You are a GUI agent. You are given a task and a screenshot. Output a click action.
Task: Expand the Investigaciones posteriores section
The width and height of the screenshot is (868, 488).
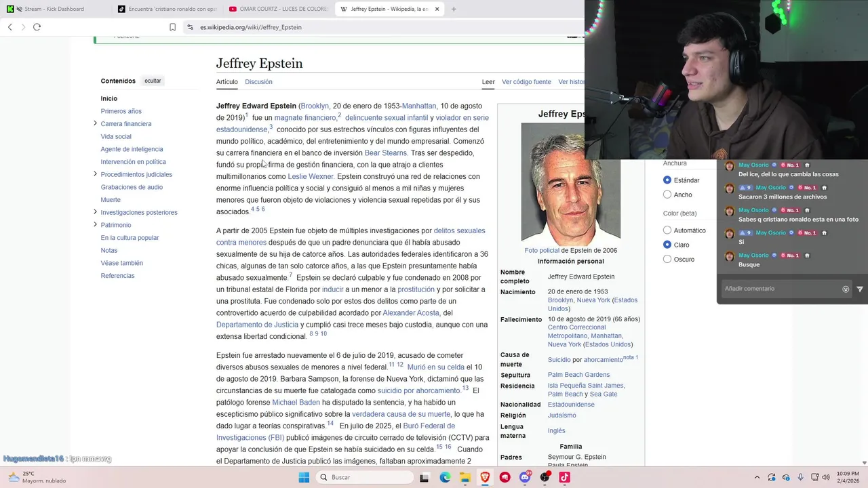click(95, 212)
